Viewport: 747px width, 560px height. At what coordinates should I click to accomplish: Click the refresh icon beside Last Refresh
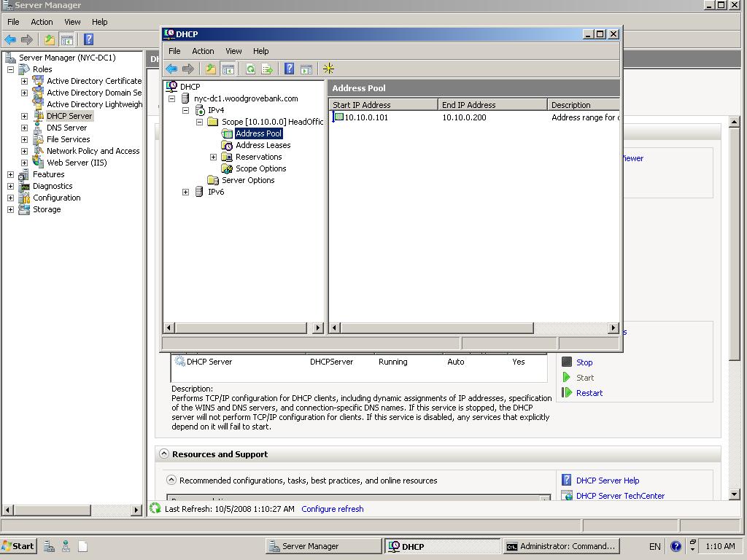coord(155,508)
